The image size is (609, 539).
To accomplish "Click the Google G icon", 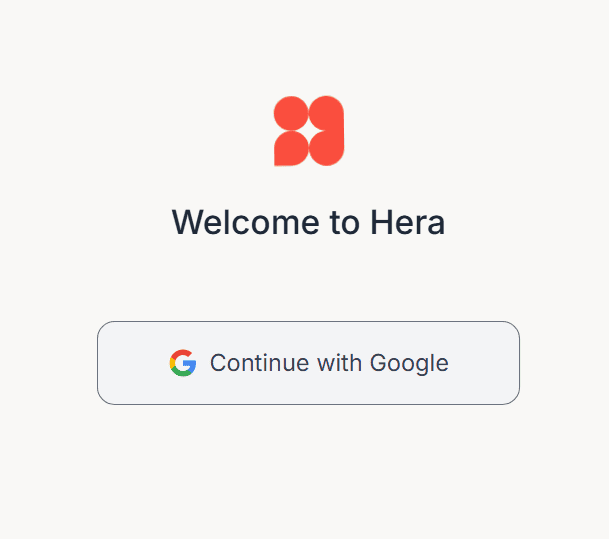I will (183, 363).
